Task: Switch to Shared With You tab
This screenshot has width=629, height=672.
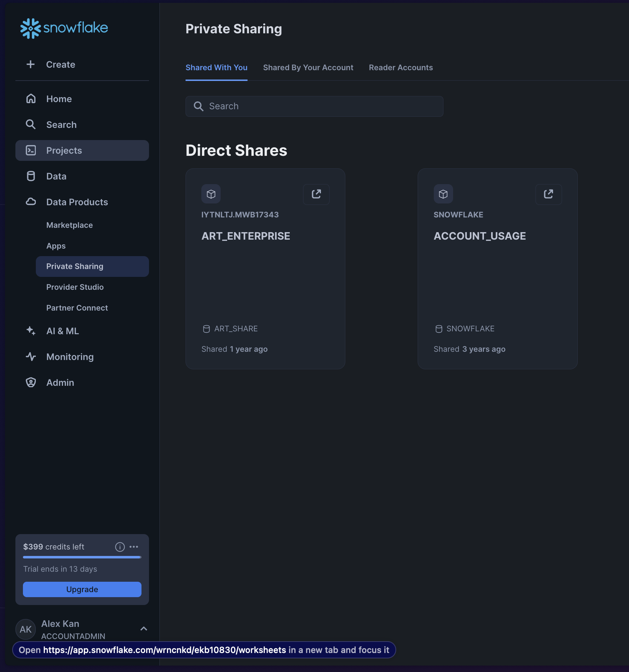Action: pyautogui.click(x=216, y=68)
